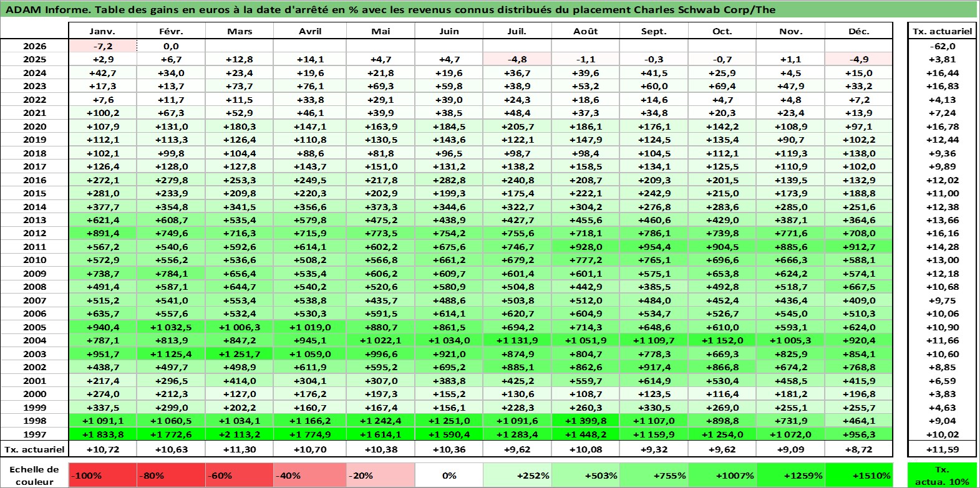
Task: Click the +1259% color scale swatch
Action: coord(790,475)
